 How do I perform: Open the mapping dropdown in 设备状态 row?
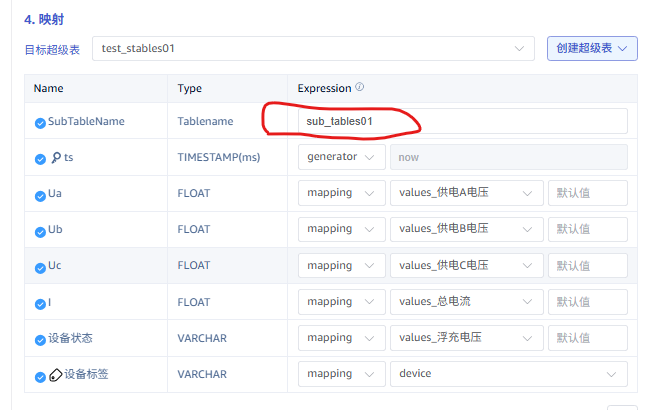(341, 337)
